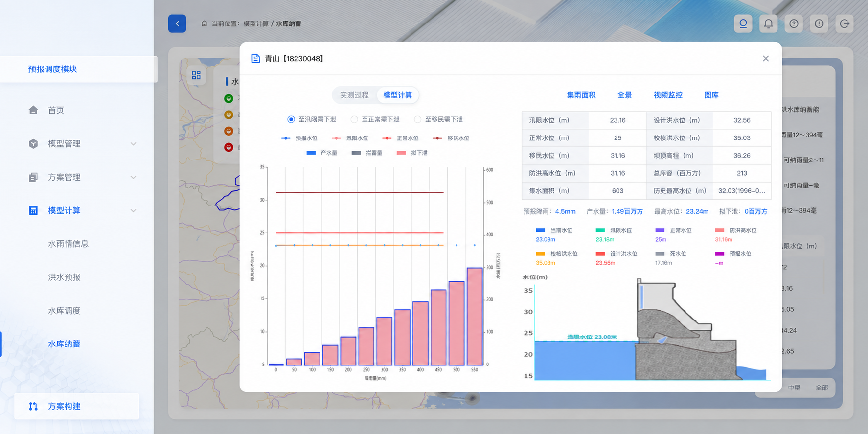
Task: Open the user profile icon
Action: coord(743,23)
